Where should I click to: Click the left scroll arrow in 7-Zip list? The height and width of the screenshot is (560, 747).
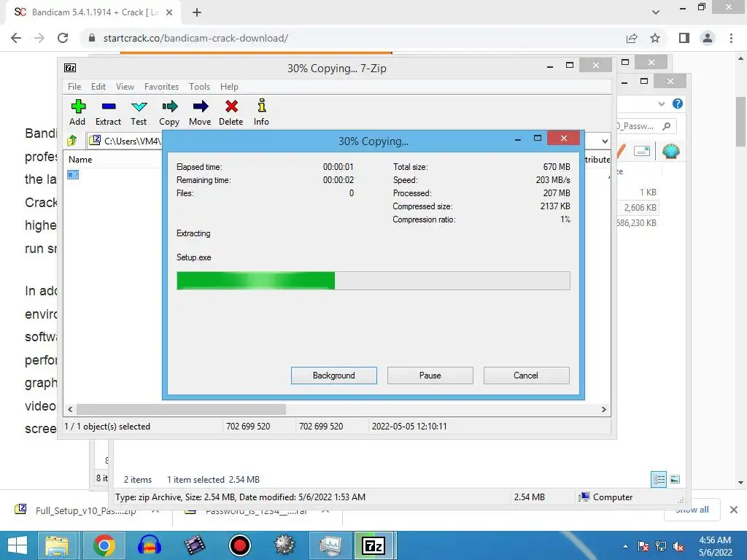[71, 410]
